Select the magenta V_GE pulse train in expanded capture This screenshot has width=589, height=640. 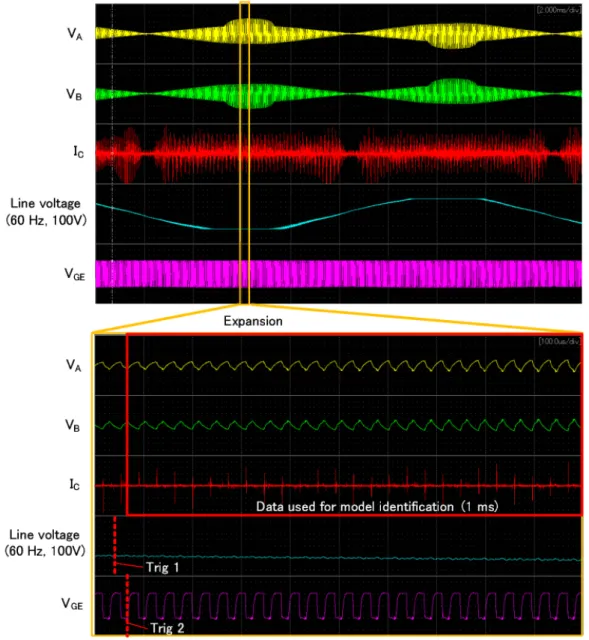[338, 606]
